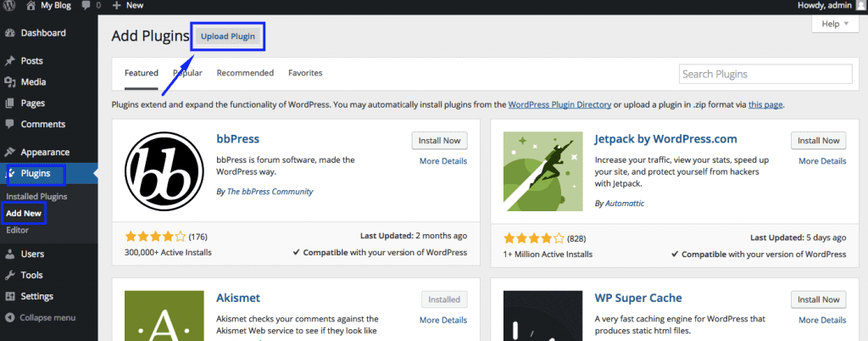Open the Tools menu label
Viewport: 868px width, 341px height.
[31, 275]
